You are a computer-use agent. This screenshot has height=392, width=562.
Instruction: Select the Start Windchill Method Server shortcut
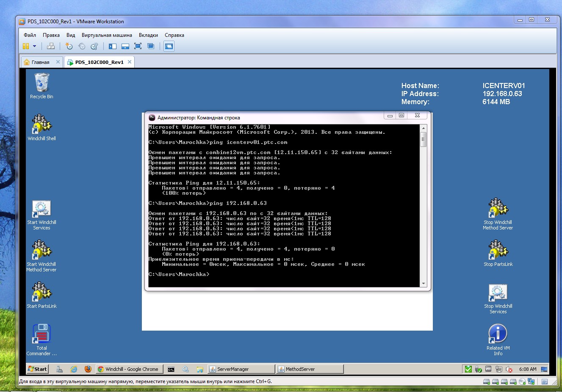click(x=42, y=256)
